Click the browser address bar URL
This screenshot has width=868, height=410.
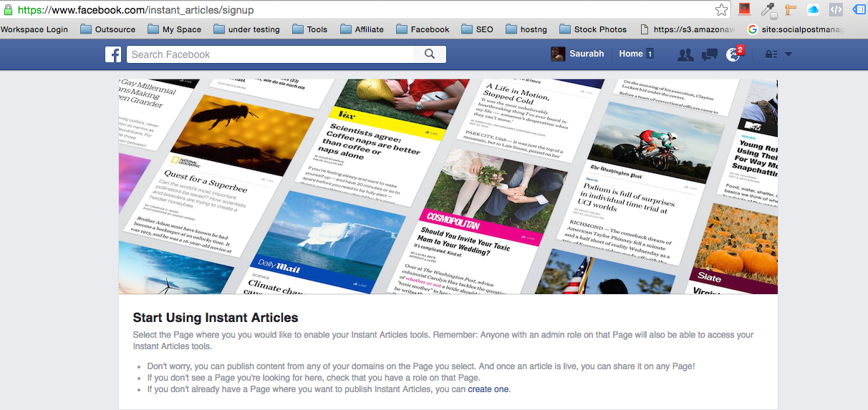click(135, 10)
